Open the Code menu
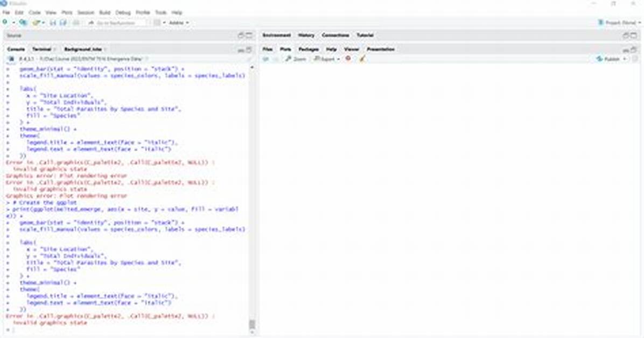This screenshot has height=338, width=644. 34,13
